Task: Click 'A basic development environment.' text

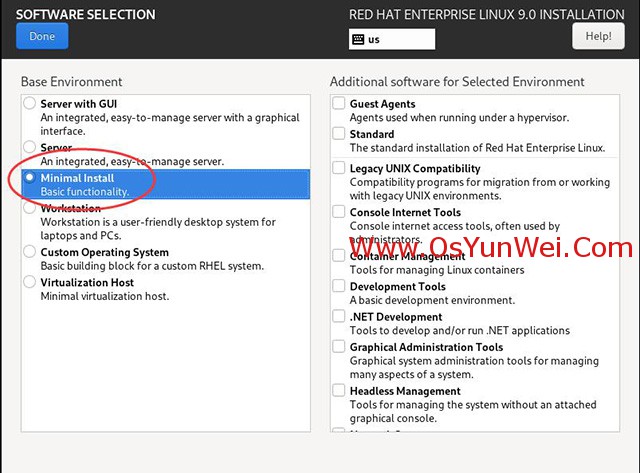Action: (x=432, y=300)
